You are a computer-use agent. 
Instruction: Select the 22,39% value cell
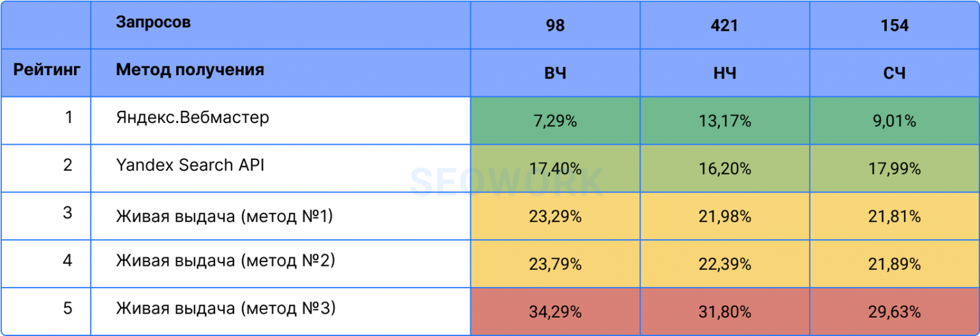click(724, 264)
